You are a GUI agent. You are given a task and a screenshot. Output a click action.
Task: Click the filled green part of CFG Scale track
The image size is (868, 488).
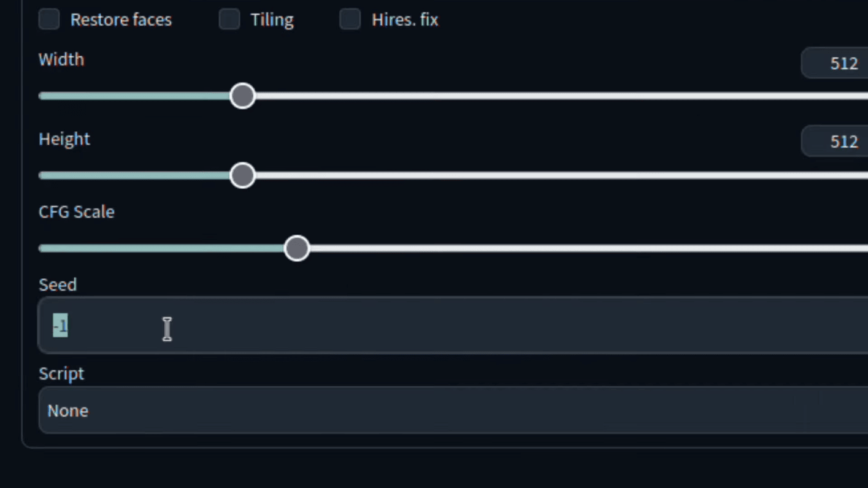[x=161, y=248]
